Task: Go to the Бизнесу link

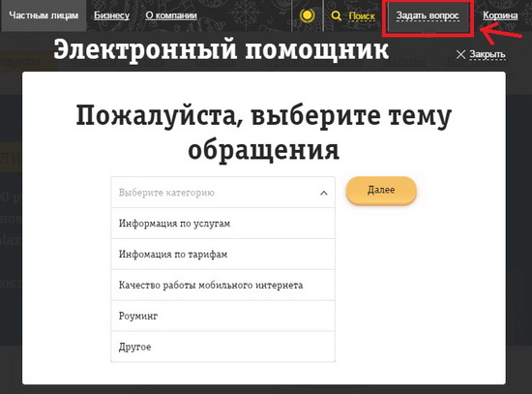Action: coord(111,15)
